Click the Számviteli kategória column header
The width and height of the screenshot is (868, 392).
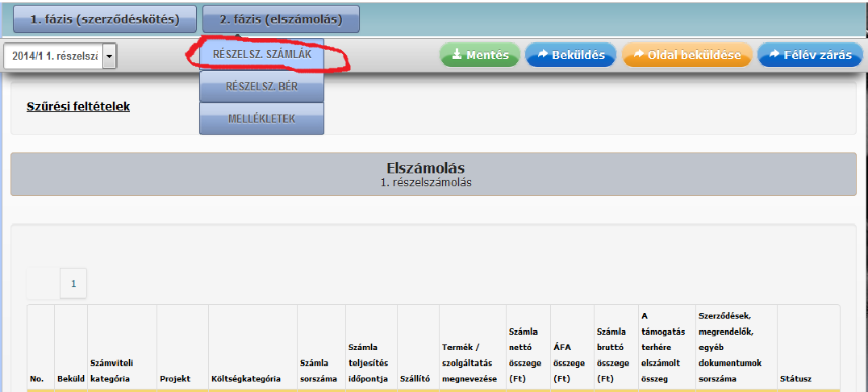pos(122,348)
